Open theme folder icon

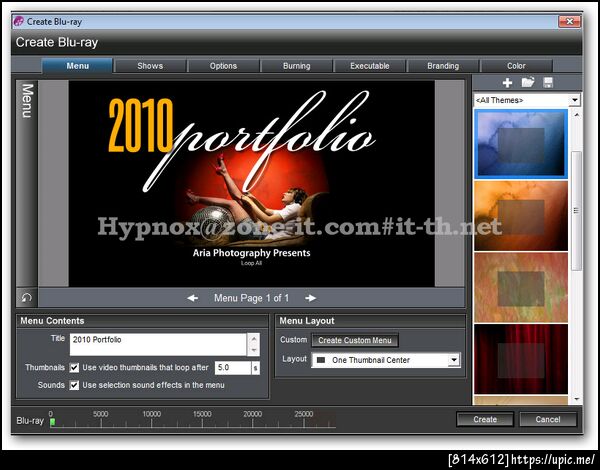point(528,83)
